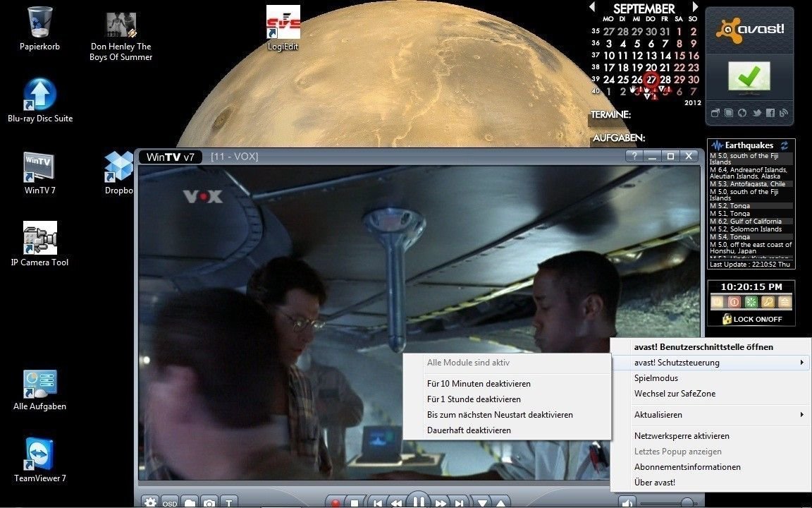Refresh the Earthquakes gadget
This screenshot has height=508, width=812.
click(785, 145)
